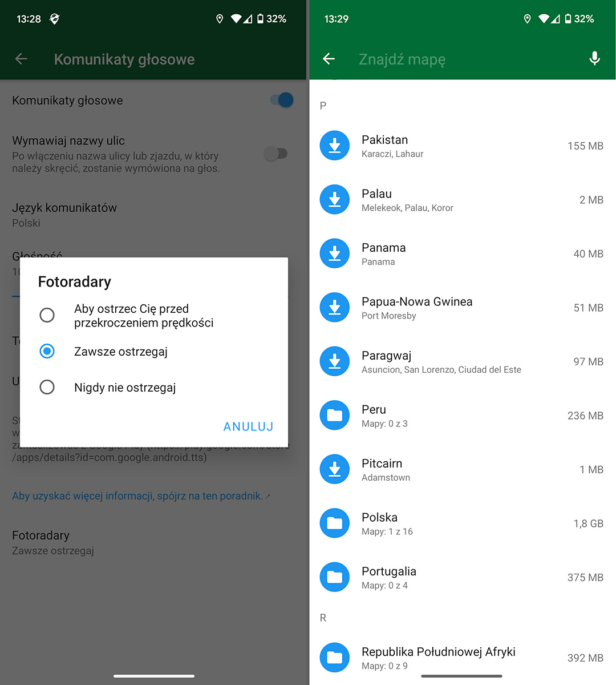Tap microphone voice search icon
Viewport: 616px width, 685px height.
[x=594, y=59]
